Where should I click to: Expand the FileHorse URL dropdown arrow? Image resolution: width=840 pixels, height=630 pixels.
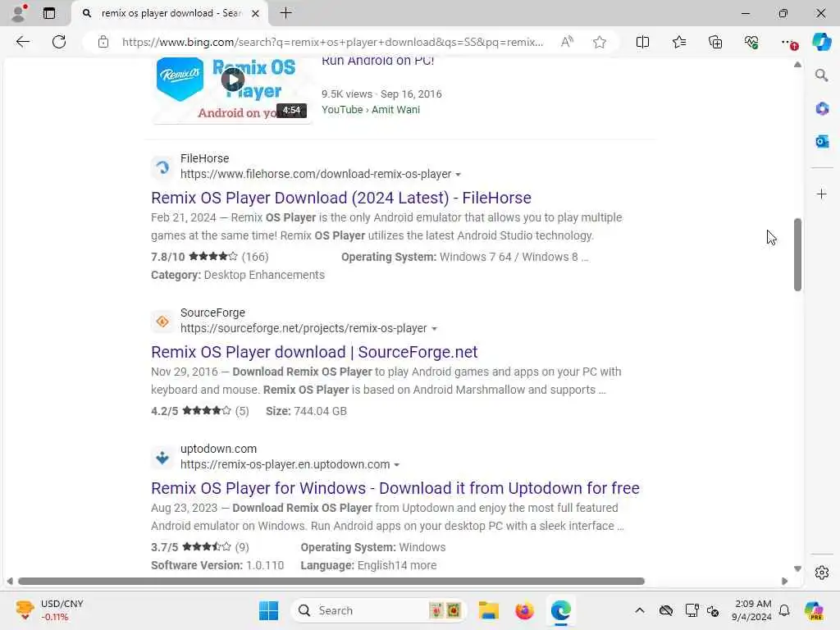(x=458, y=175)
